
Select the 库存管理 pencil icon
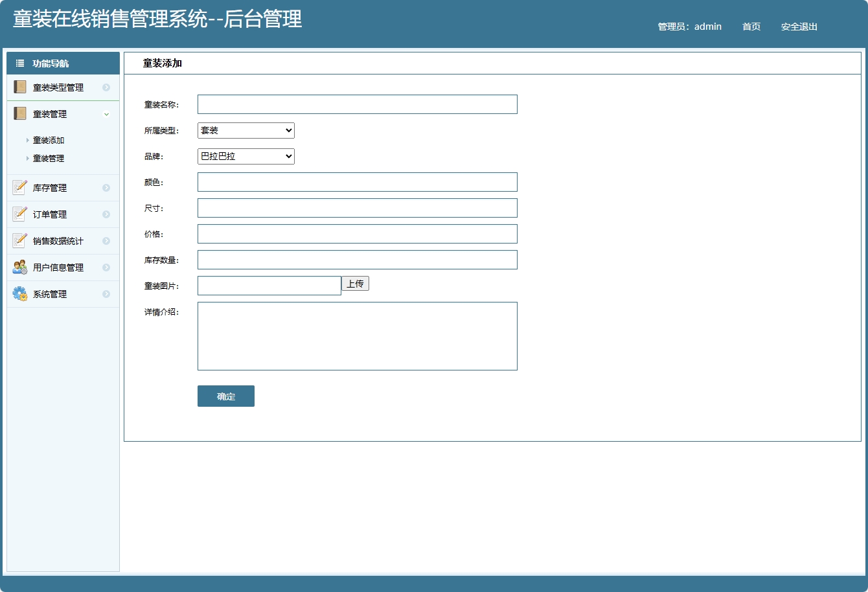(19, 187)
